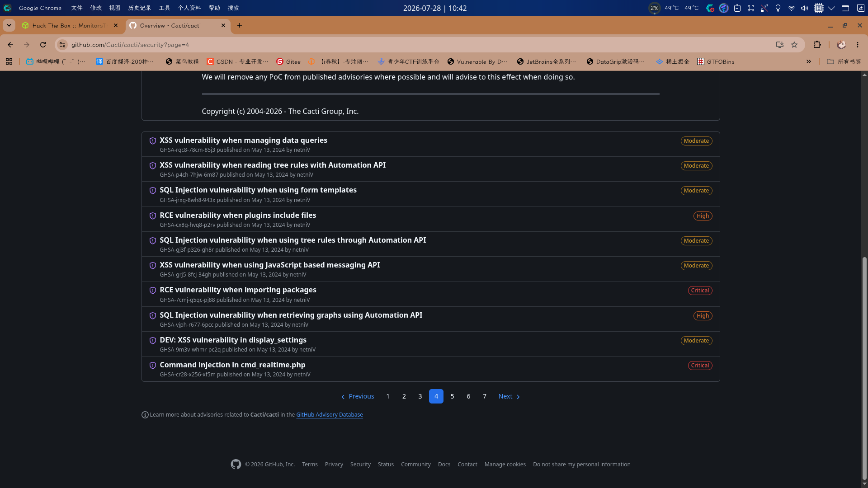Screen dimensions: 868x488
Task: Open the GitHub Advisory Database link
Action: tap(330, 414)
